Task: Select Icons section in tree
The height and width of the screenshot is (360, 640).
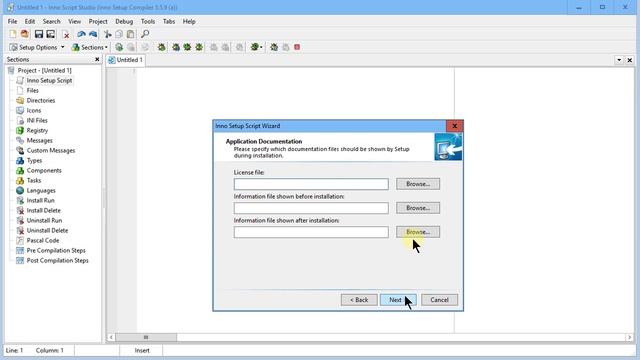Action: (34, 110)
